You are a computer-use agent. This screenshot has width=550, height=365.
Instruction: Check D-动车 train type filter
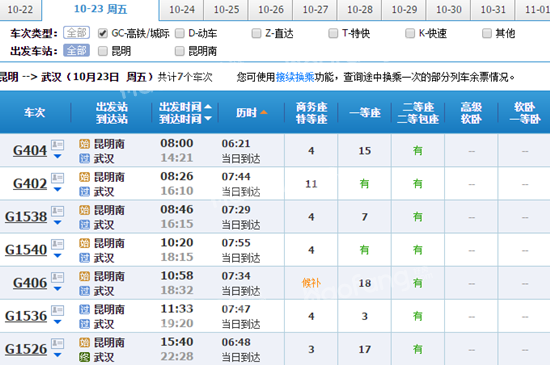(180, 33)
